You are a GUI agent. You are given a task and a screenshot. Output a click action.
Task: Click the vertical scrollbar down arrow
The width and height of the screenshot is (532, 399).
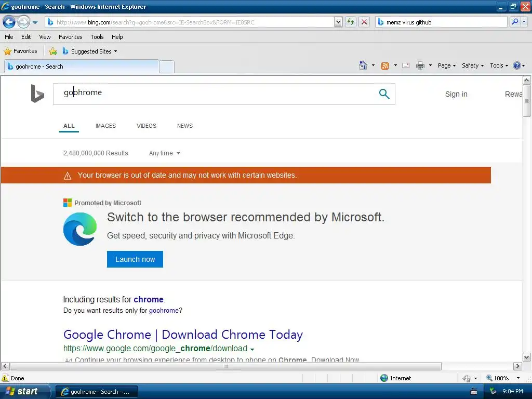[x=527, y=357]
